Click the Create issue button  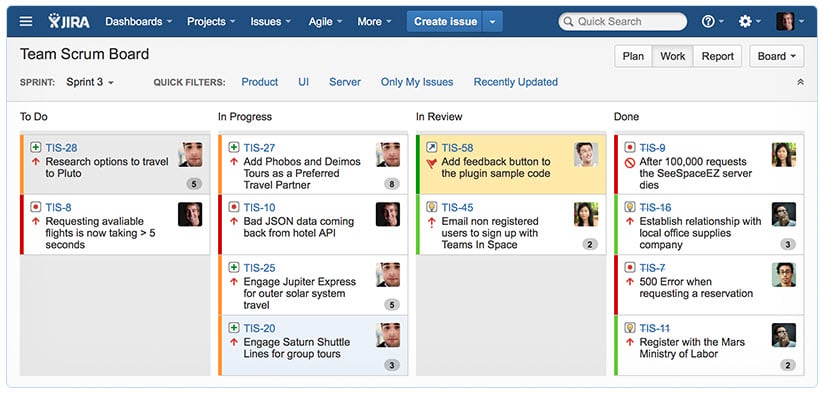pyautogui.click(x=445, y=21)
